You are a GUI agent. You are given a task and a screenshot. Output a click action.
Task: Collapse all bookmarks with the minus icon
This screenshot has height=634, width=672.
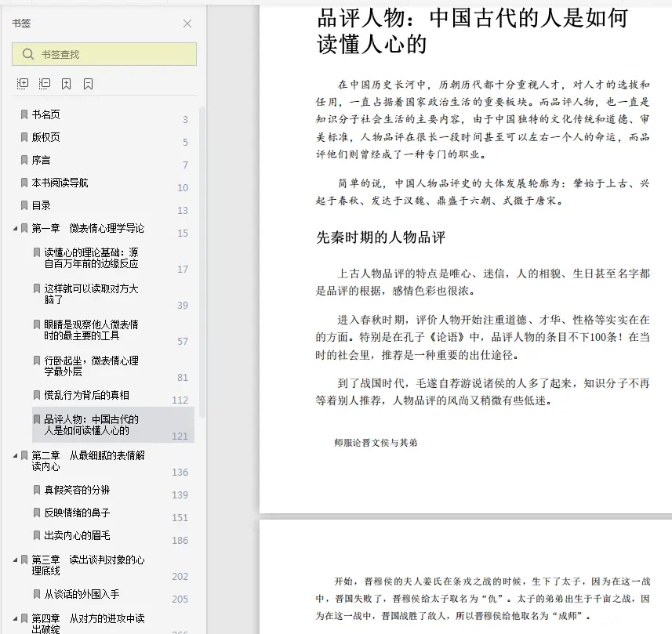point(45,84)
